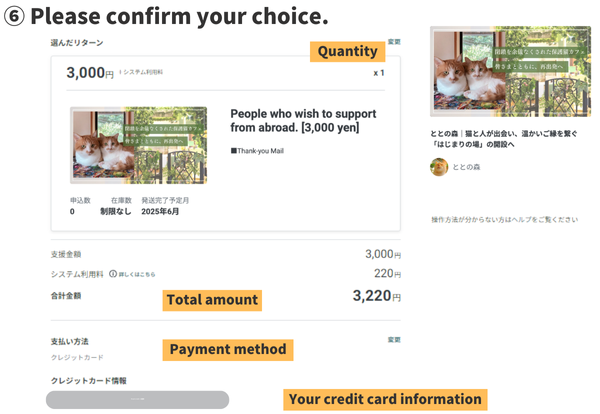Click the 変更 link for payment method

[393, 340]
